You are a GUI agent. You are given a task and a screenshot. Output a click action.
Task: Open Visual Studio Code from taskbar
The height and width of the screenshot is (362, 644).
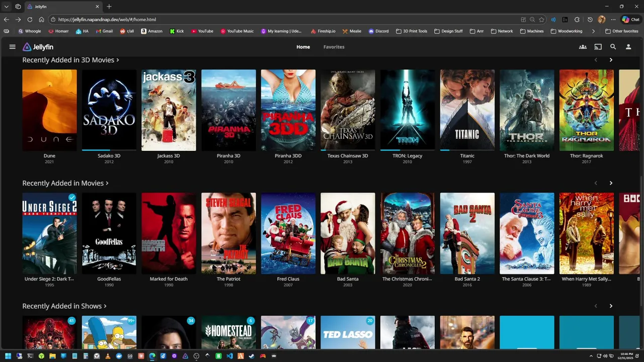click(x=229, y=356)
